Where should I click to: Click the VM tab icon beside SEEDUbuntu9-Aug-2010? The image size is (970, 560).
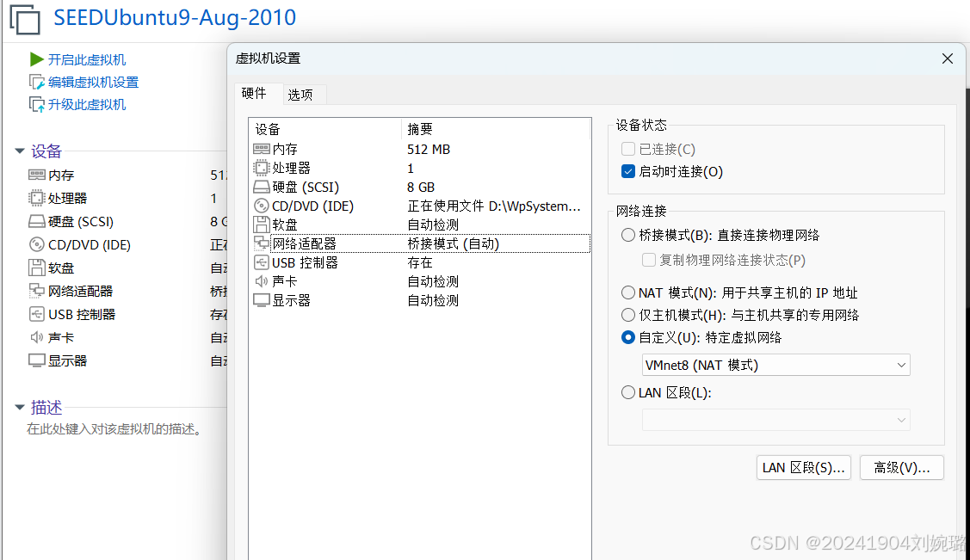point(25,19)
